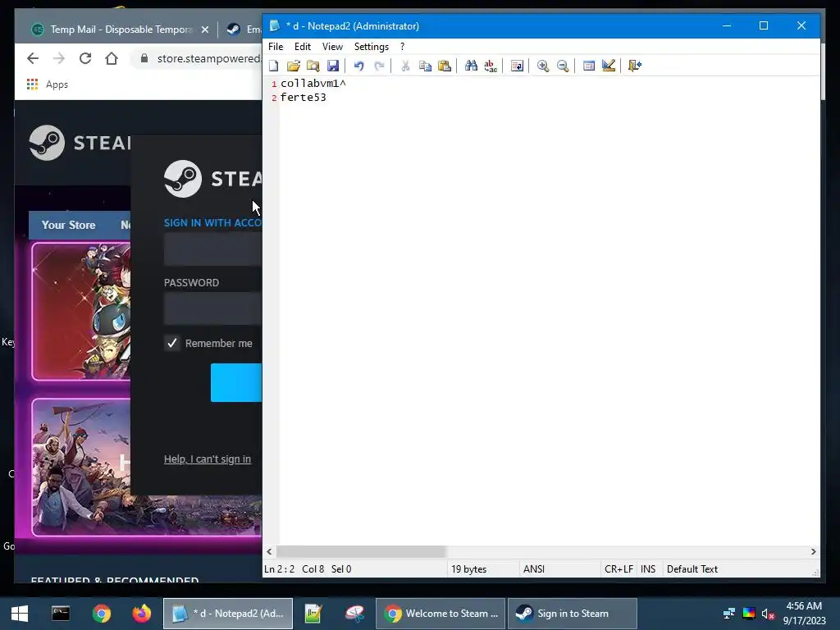Click the blue Sign in button
The height and width of the screenshot is (630, 840).
[236, 382]
